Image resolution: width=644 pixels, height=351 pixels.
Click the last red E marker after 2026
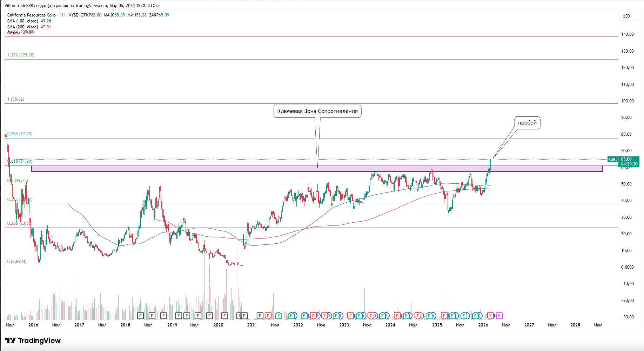490,316
